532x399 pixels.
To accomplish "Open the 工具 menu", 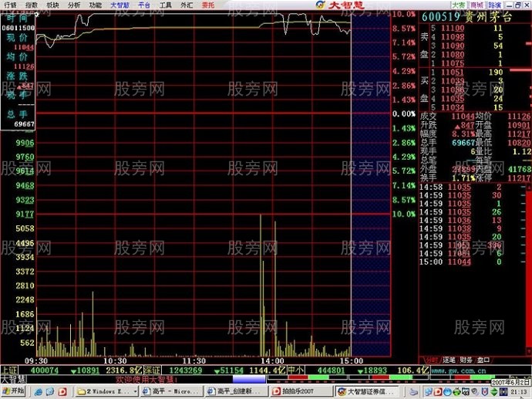I will coord(166,5).
